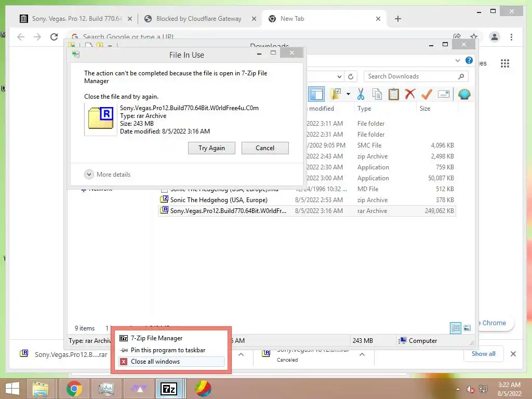Select Close all windows in jump list
The image size is (532, 399).
171,362
